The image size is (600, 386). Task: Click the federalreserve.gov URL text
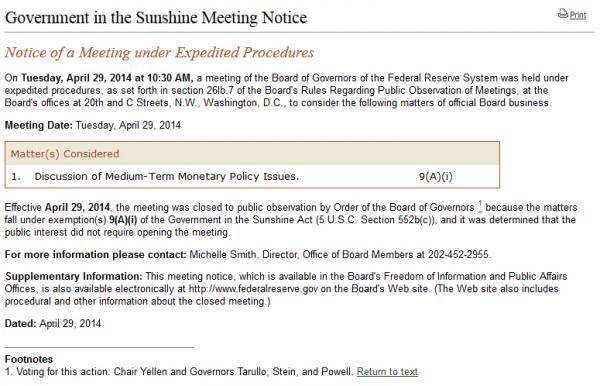pos(253,288)
